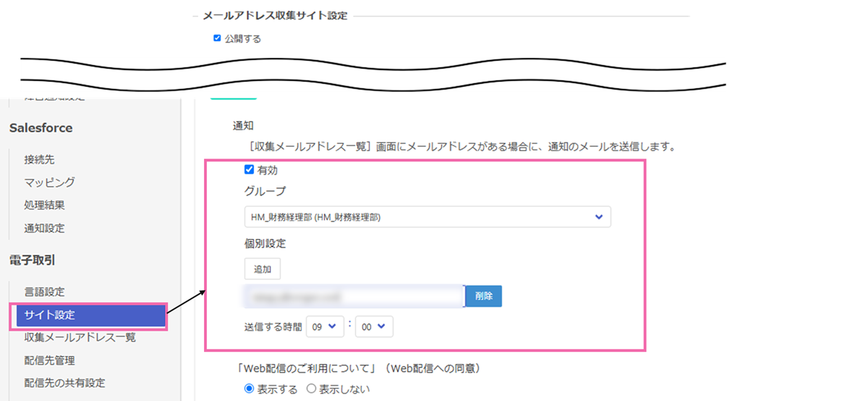Open 通知設定 under Salesforce
Screen dimensions: 868x401
(x=45, y=228)
